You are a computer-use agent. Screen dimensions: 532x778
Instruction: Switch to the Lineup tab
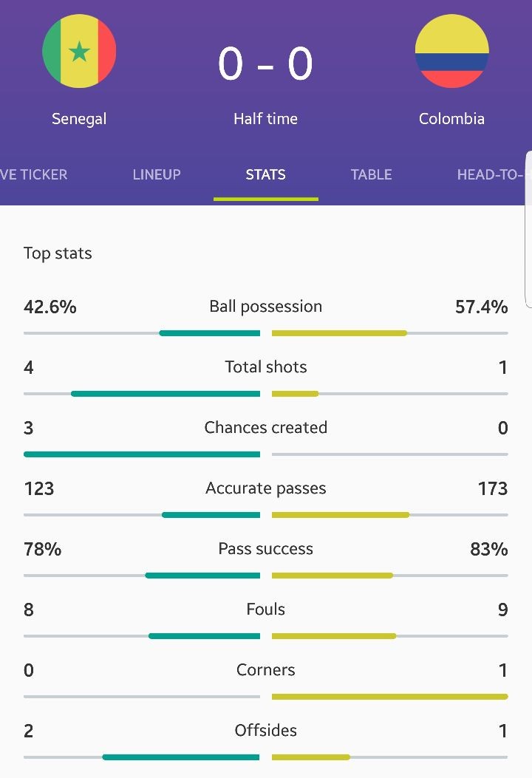pyautogui.click(x=157, y=174)
